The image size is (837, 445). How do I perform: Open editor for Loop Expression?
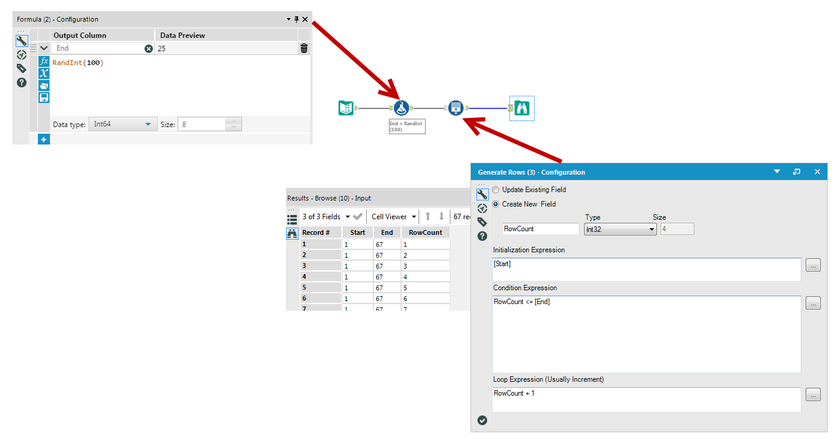812,395
